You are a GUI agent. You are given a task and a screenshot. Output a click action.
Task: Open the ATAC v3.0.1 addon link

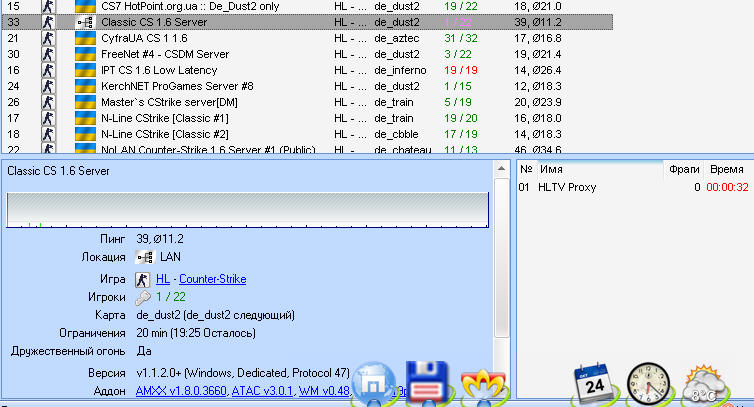click(262, 391)
